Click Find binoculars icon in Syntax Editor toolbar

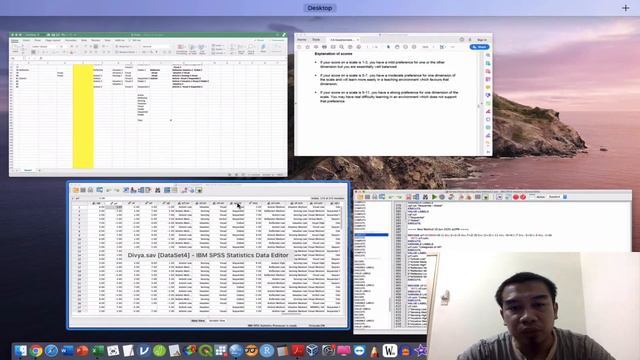425,197
